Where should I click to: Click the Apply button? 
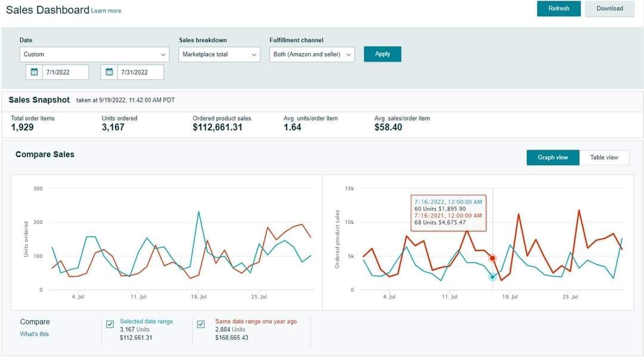point(382,54)
